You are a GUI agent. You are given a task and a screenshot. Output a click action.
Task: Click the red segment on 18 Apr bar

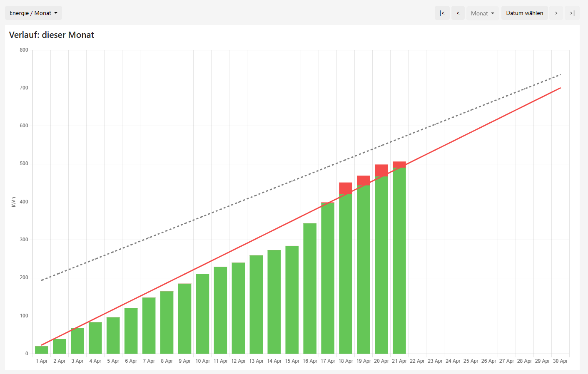pos(346,188)
